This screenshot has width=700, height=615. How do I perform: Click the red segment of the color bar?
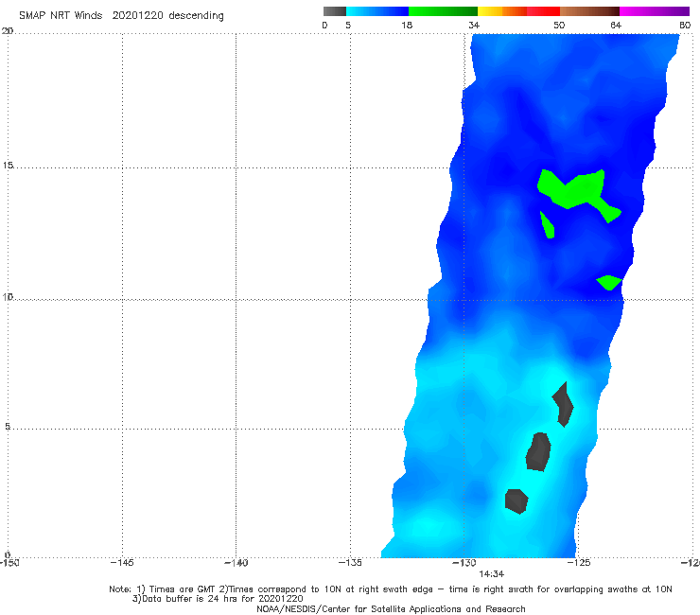(x=543, y=11)
